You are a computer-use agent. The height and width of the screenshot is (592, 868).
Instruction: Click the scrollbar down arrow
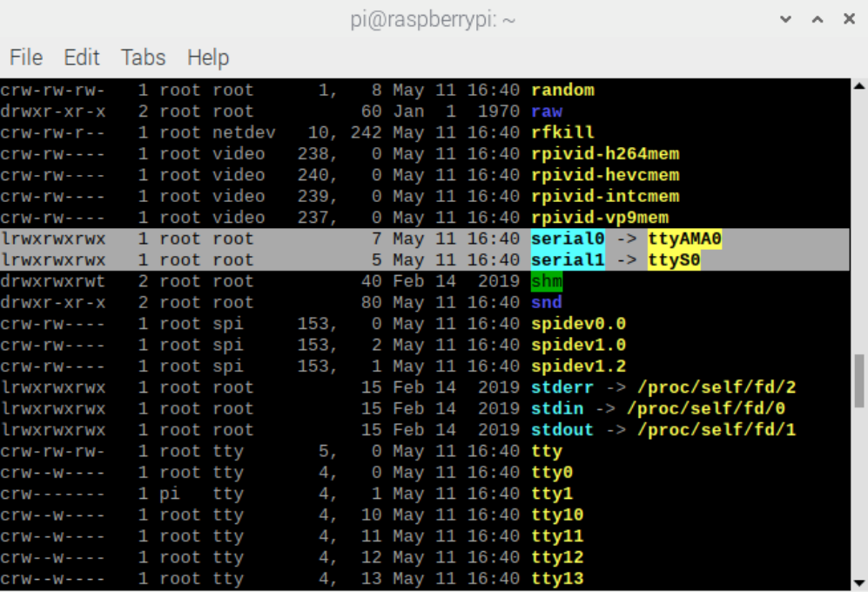(x=859, y=583)
